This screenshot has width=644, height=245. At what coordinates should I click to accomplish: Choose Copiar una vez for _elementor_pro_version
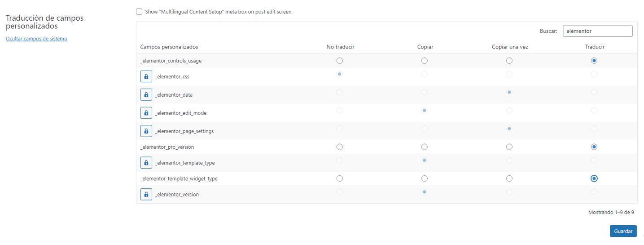(509, 147)
